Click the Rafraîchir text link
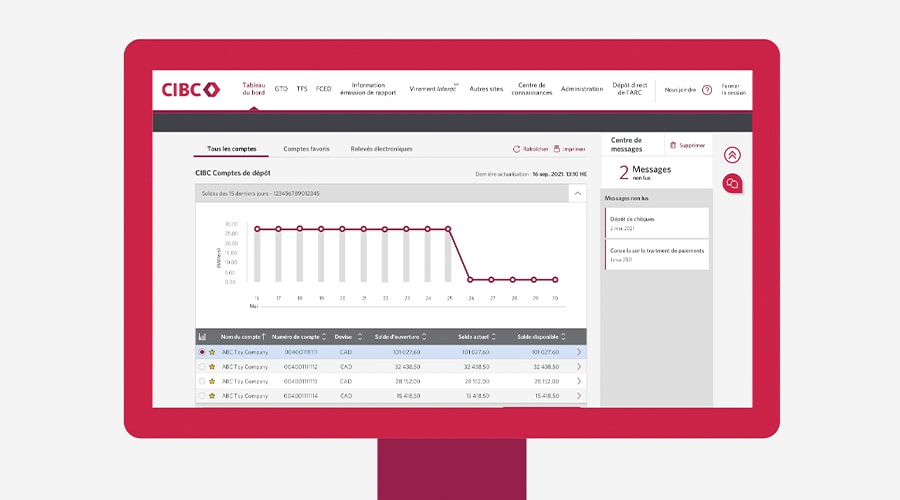Screen dimensions: 900x500 536,149
